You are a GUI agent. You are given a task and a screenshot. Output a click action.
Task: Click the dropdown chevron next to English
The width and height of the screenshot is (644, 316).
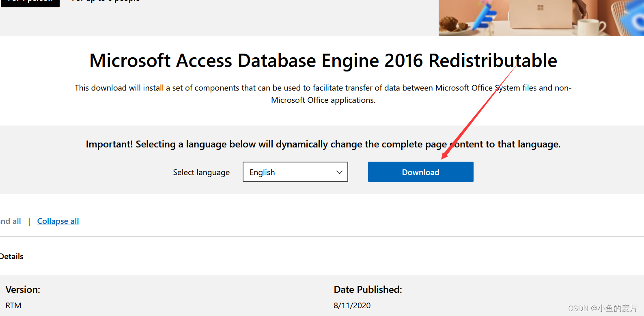point(339,172)
